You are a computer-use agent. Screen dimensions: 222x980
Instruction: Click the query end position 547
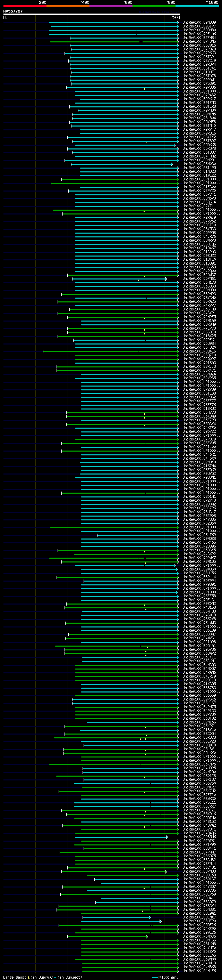point(175,17)
